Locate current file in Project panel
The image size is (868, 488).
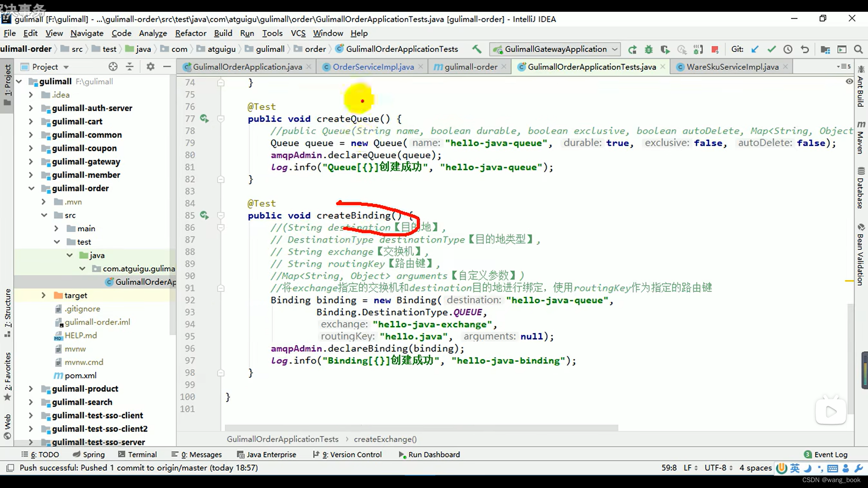[x=113, y=67]
